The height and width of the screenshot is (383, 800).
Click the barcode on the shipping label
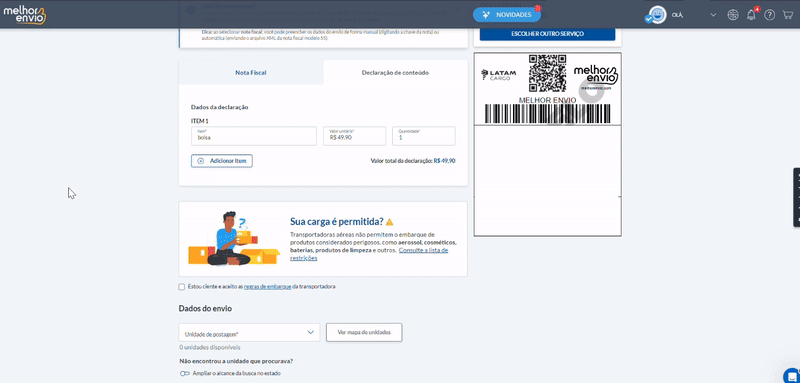547,114
